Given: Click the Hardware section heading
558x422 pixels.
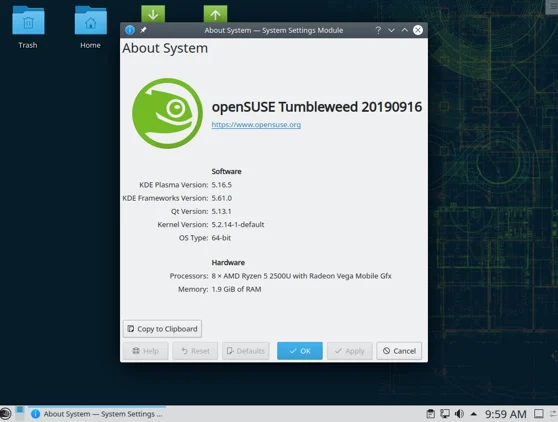Looking at the screenshot, I should coord(228,263).
